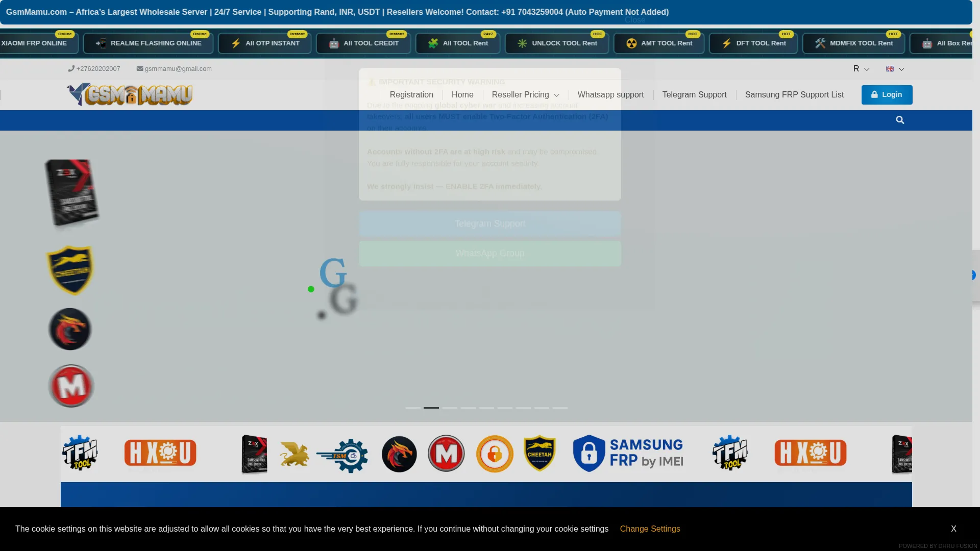This screenshot has width=980, height=551.
Task: Open the currency R dropdown
Action: 861,69
